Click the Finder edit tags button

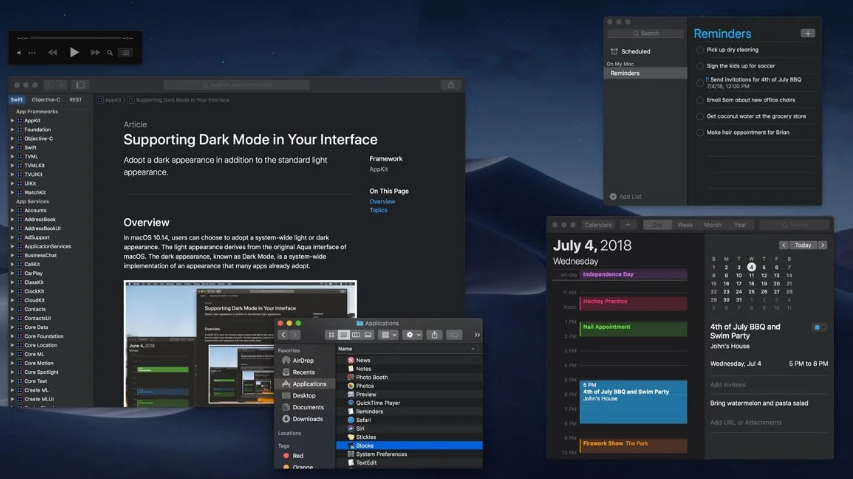point(454,335)
